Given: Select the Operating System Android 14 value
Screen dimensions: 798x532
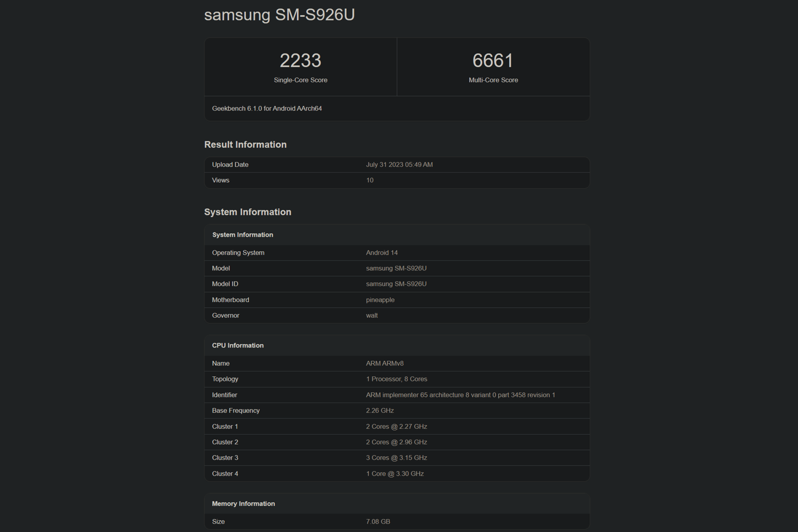Looking at the screenshot, I should click(x=382, y=252).
